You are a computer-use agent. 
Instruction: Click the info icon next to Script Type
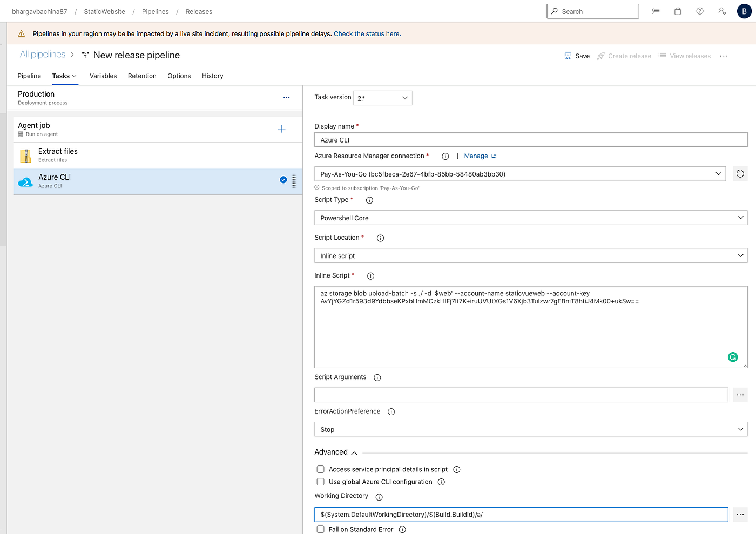(x=369, y=200)
